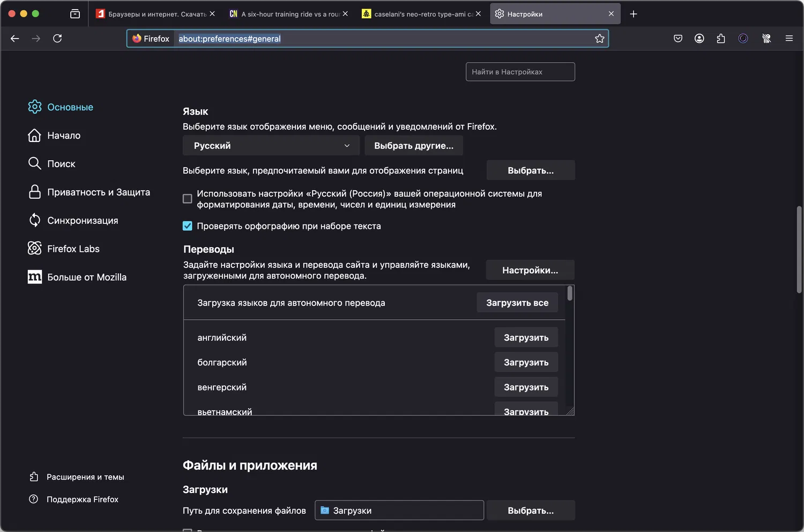This screenshot has height=532, width=804.
Task: Open the «Поддержка Firefox» link
Action: pyautogui.click(x=82, y=499)
